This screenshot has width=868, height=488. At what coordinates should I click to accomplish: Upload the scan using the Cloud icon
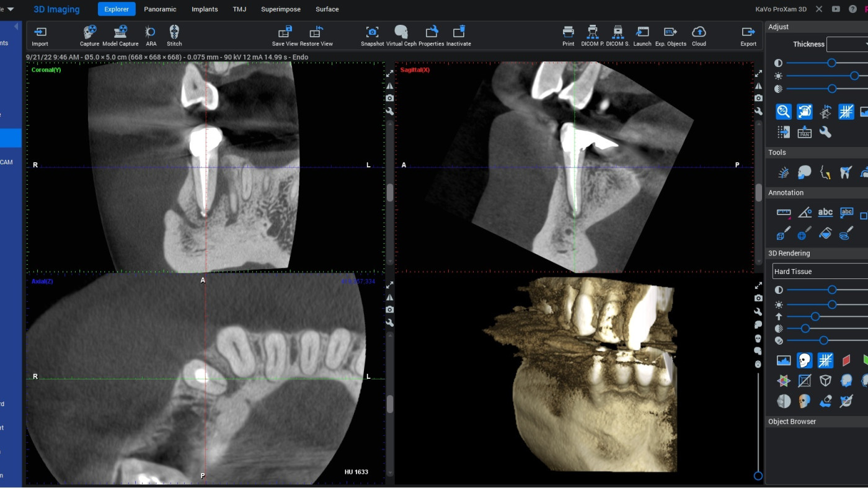pyautogui.click(x=699, y=35)
